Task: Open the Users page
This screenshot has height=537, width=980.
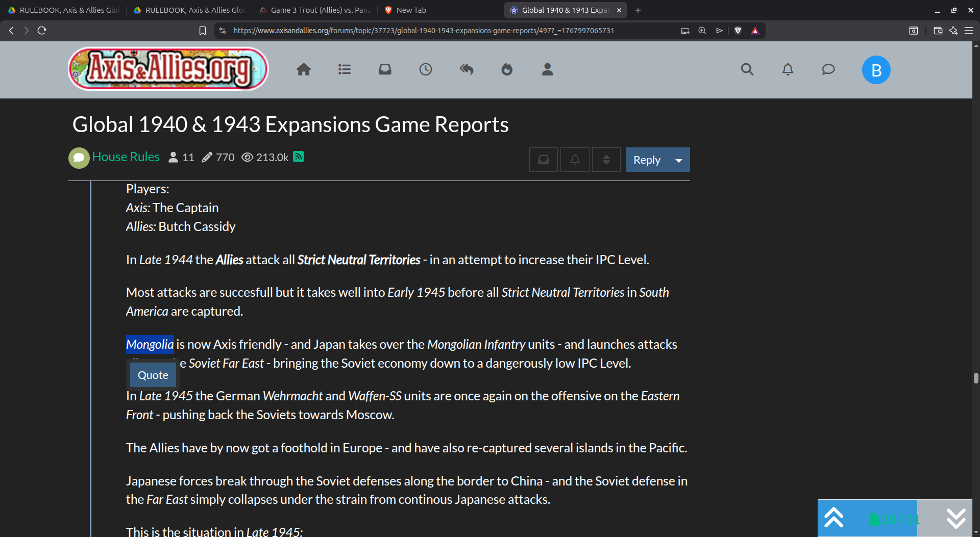Action: [x=547, y=69]
